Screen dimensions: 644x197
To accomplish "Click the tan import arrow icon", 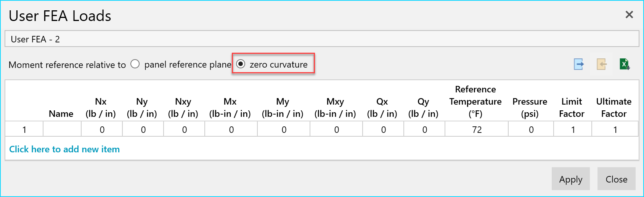I will (602, 64).
